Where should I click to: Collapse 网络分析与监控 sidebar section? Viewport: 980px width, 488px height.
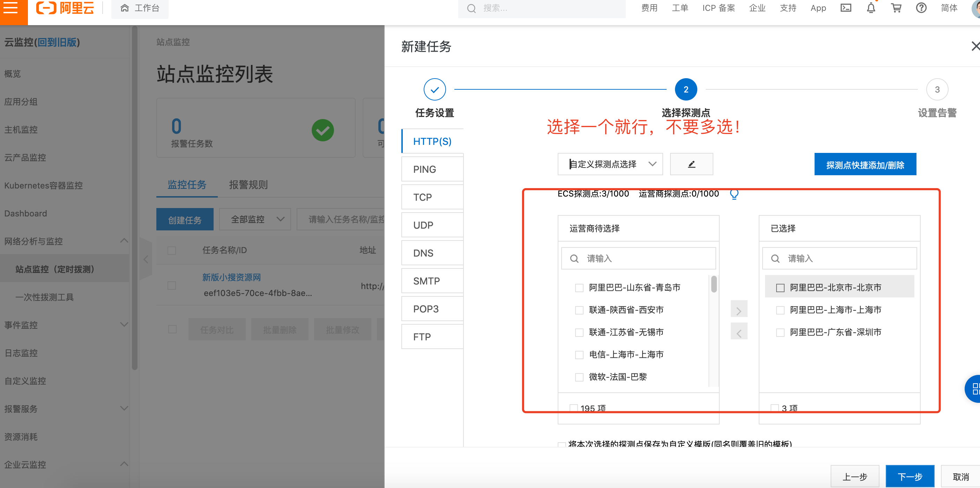click(124, 241)
